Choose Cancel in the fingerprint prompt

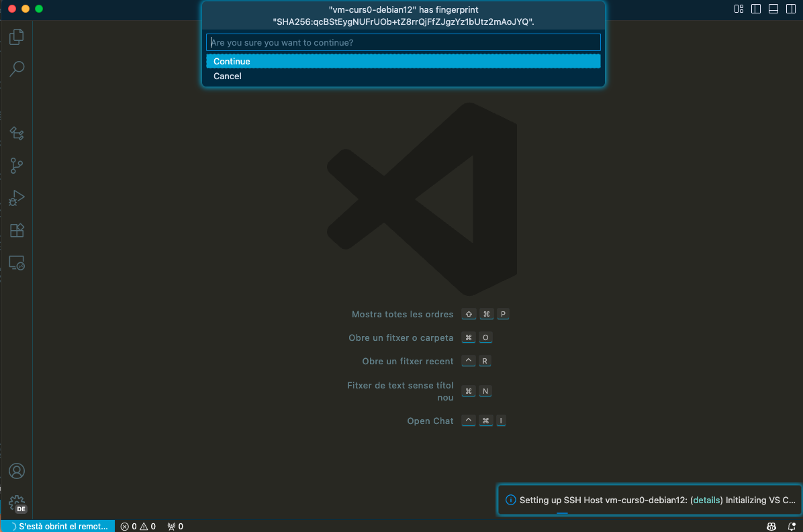[403, 76]
